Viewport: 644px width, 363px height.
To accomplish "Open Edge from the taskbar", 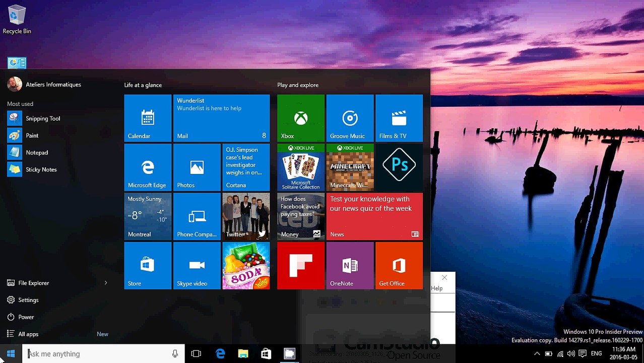I will [x=220, y=354].
